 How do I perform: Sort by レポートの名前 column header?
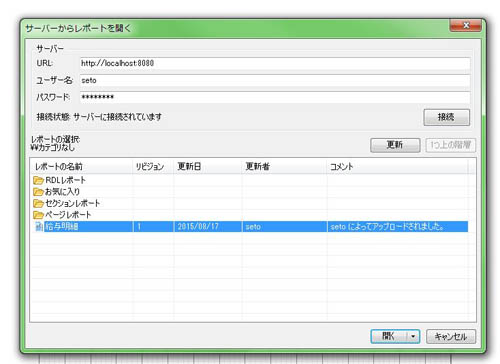coord(82,166)
